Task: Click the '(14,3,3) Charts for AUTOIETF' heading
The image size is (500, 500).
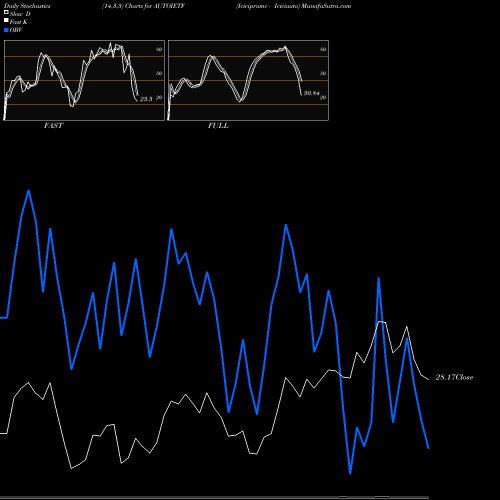Action: click(143, 6)
